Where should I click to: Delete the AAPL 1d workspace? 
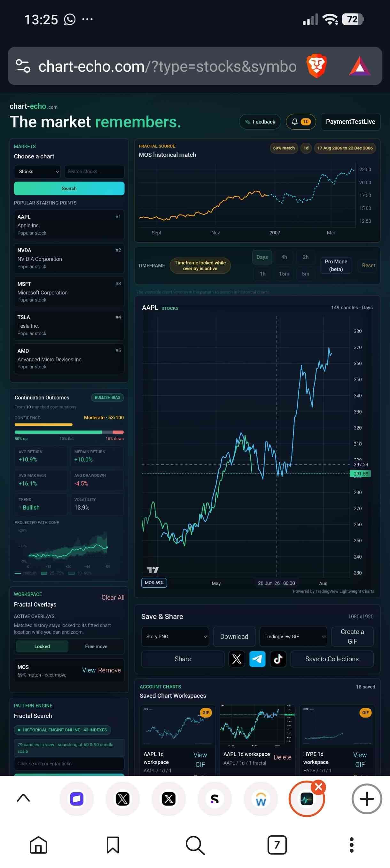[282, 758]
